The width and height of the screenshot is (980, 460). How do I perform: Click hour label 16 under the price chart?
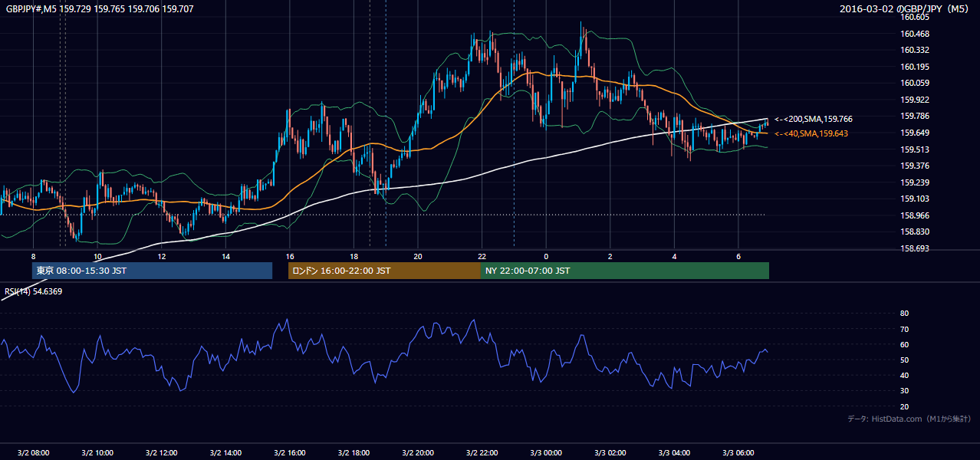click(290, 256)
